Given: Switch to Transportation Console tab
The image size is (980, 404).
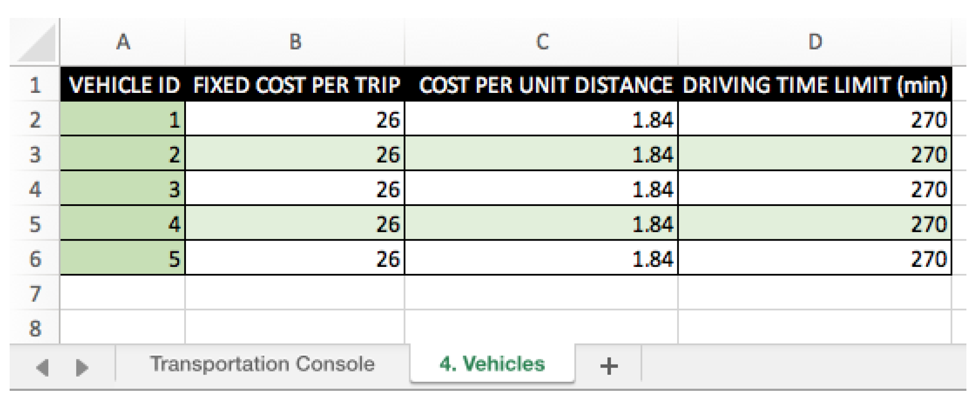Looking at the screenshot, I should tap(262, 364).
